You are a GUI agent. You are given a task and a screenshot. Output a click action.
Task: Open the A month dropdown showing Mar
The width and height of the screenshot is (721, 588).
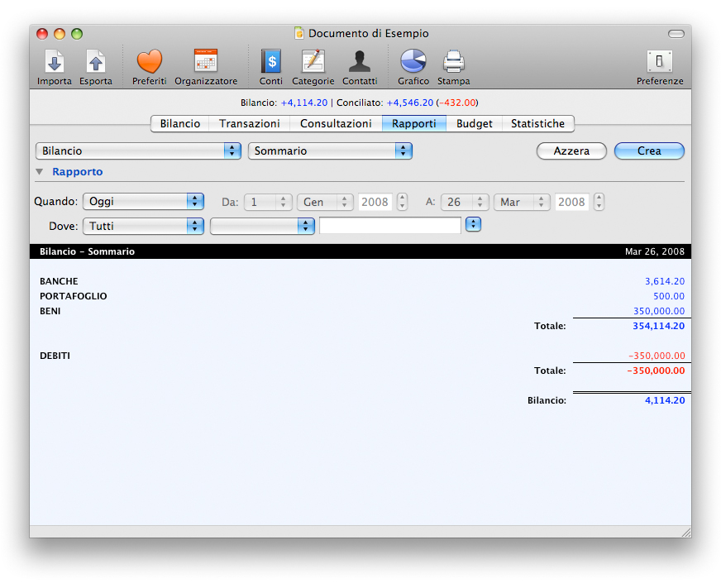pos(522,202)
